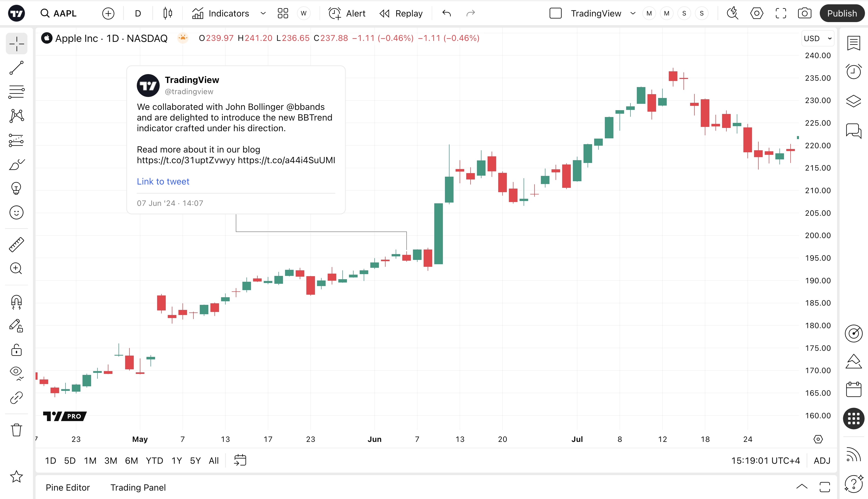Open the TradingView layout name dropdown
This screenshot has height=499, width=868.
click(x=632, y=13)
